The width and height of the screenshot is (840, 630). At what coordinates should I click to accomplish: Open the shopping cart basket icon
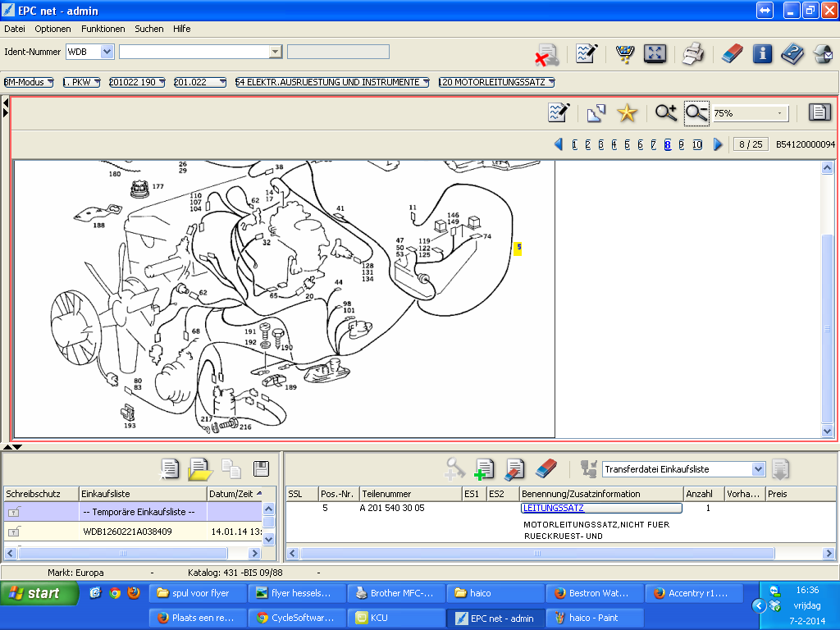click(x=624, y=53)
